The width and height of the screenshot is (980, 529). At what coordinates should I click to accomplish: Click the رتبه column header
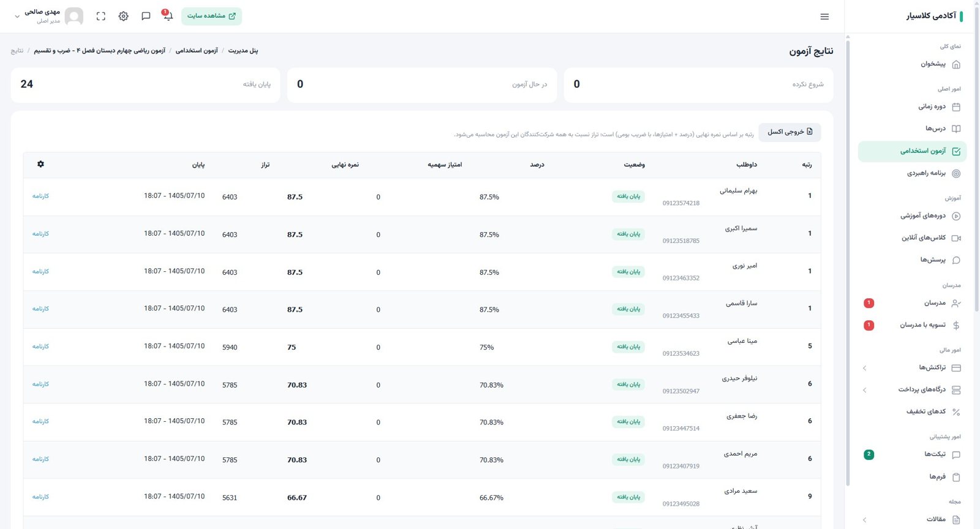[807, 165]
